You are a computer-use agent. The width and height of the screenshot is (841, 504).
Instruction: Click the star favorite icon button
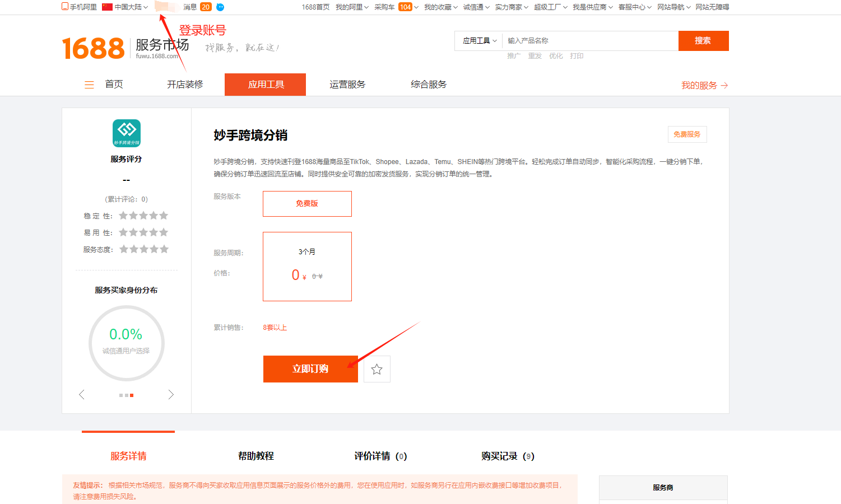point(377,369)
